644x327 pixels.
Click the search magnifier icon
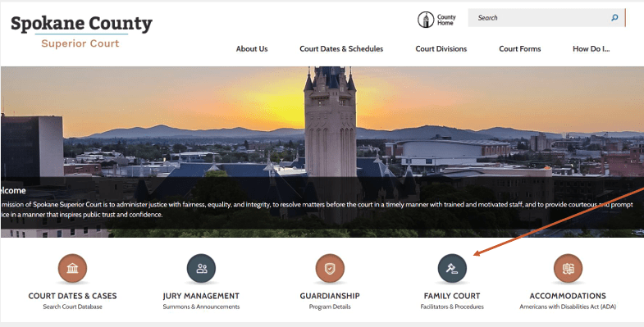pyautogui.click(x=614, y=18)
